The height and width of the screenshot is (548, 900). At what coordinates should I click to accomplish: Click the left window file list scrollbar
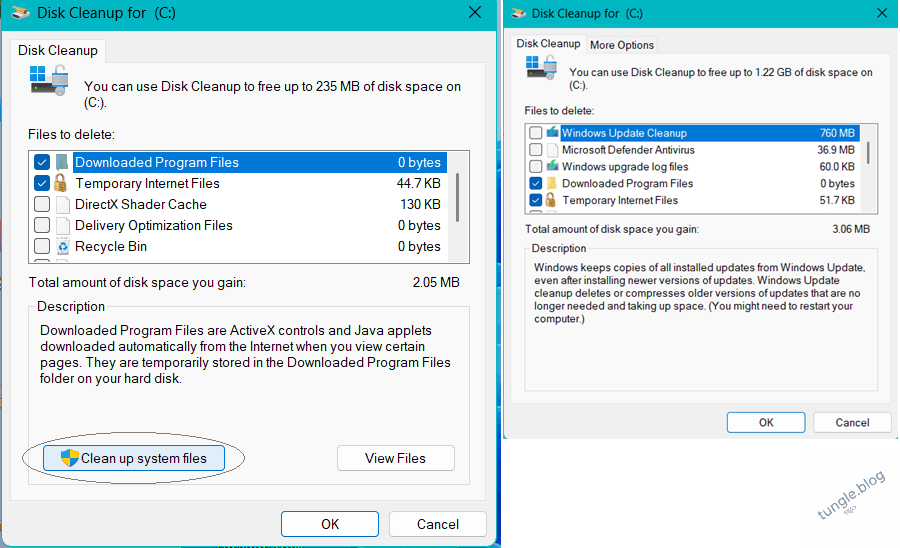[x=457, y=197]
